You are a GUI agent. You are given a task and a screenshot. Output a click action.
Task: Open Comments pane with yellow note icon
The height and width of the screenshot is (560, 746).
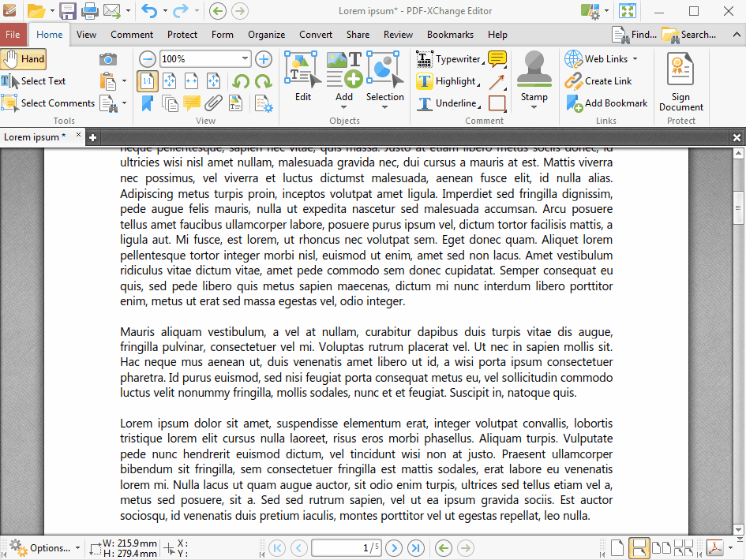192,103
